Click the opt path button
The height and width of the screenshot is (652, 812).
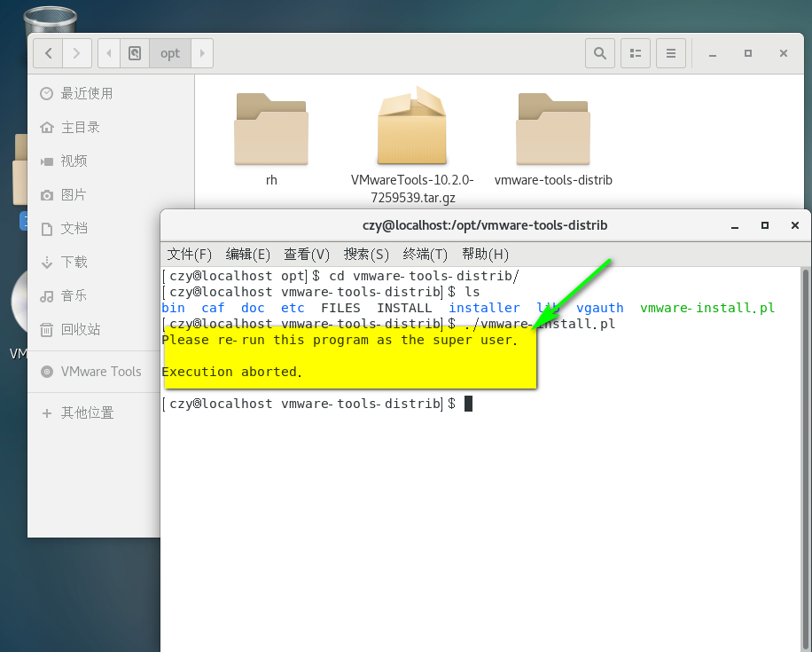tap(169, 53)
